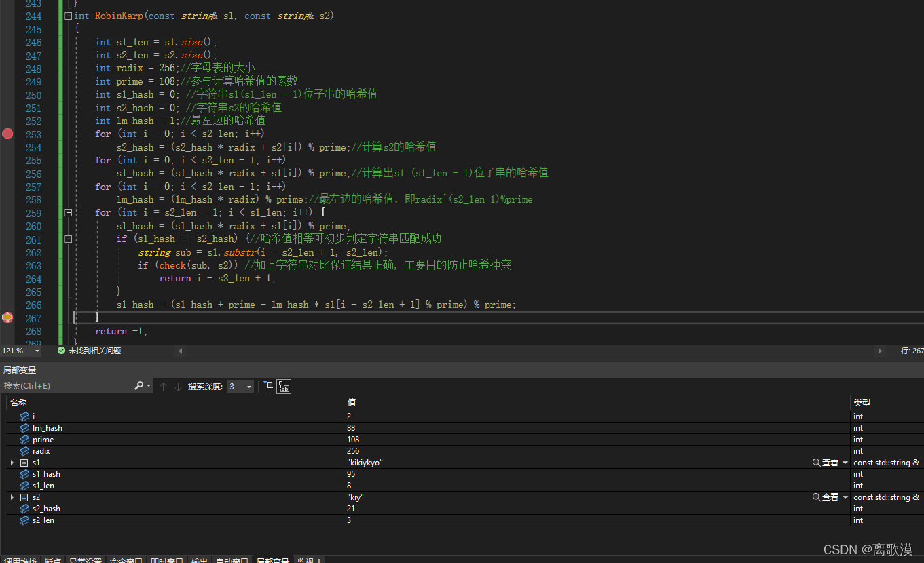
Task: Open the 搜索深度 dropdown showing 3
Action: click(248, 386)
